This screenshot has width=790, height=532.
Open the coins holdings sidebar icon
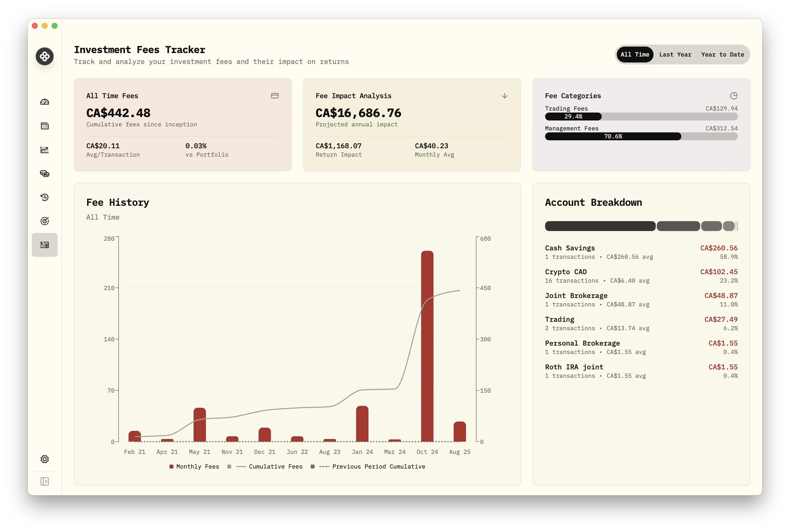(x=44, y=173)
